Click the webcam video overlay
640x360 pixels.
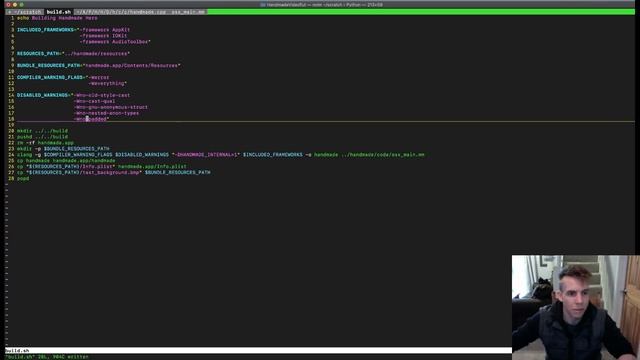pyautogui.click(x=576, y=308)
